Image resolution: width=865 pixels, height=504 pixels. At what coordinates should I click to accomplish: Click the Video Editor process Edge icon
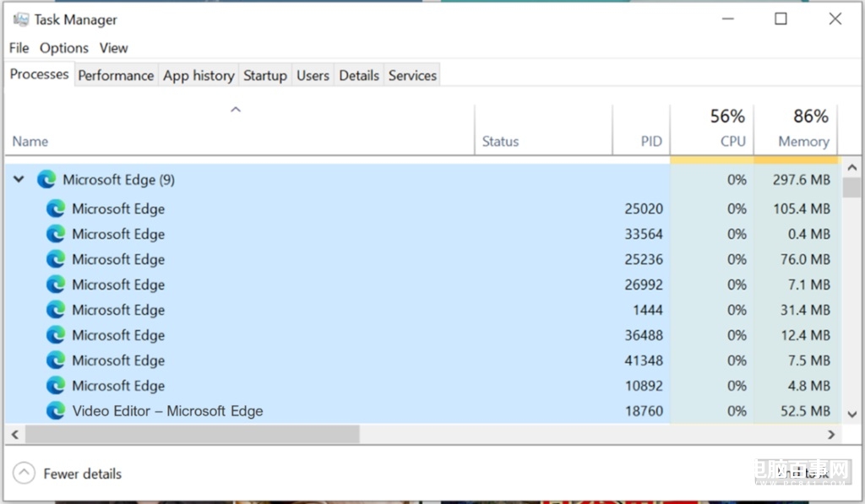(x=56, y=411)
